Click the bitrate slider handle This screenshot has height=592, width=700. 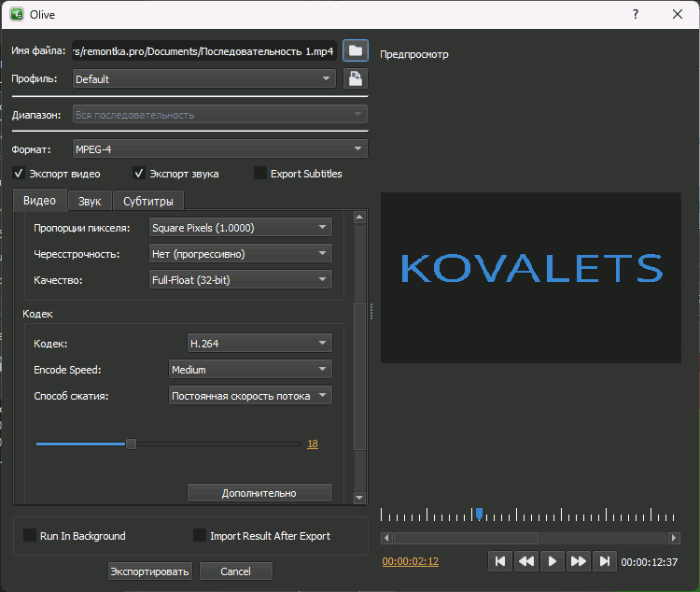point(131,444)
